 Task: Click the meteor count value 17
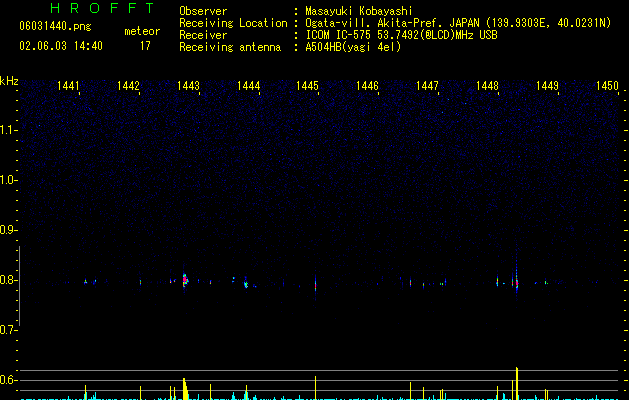[145, 46]
